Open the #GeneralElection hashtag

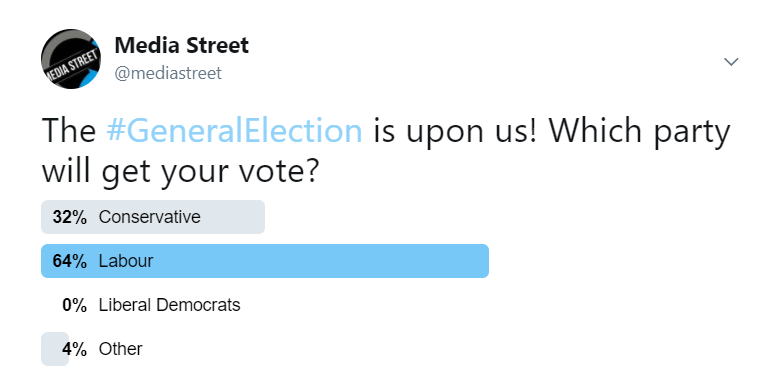pos(234,130)
